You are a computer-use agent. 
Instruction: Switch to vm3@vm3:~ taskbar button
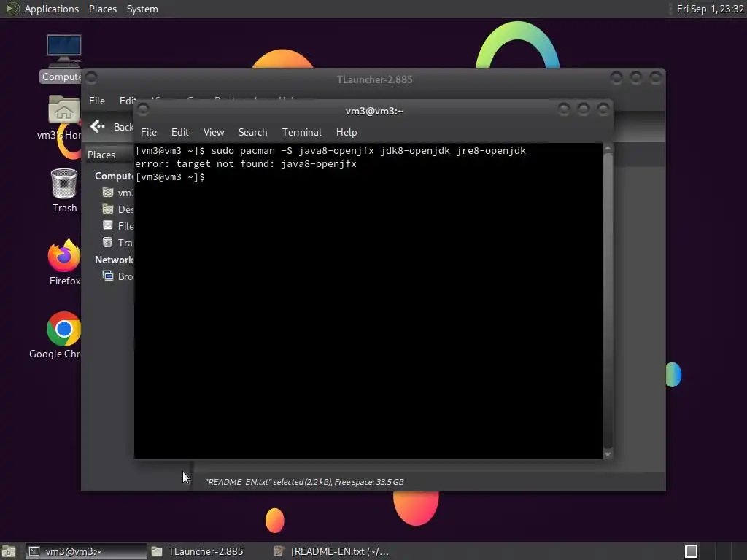[86, 551]
